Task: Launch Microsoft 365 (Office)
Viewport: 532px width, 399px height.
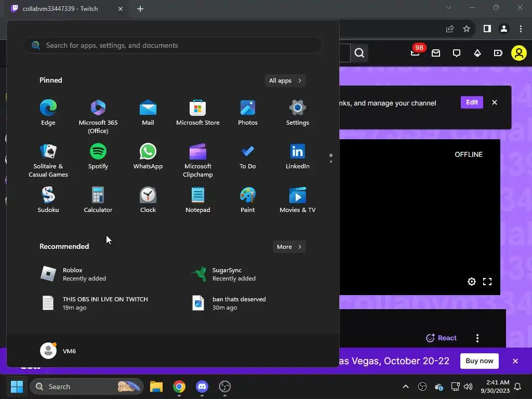Action: click(98, 117)
